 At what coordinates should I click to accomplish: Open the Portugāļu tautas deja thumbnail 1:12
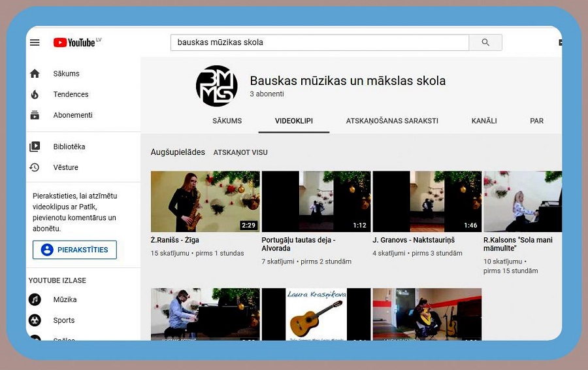pyautogui.click(x=316, y=201)
